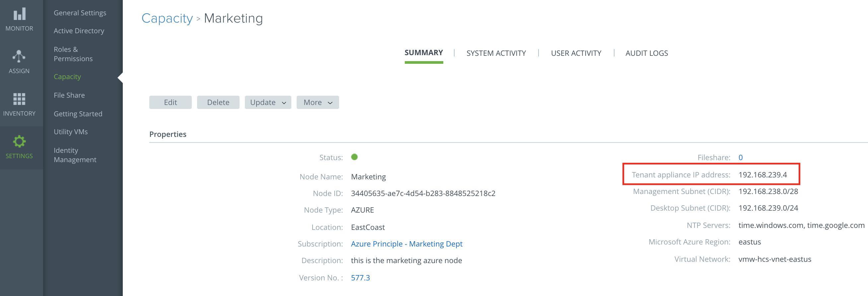Select Utility VMs in settings menu
Viewport: 868px width, 296px height.
coord(71,132)
